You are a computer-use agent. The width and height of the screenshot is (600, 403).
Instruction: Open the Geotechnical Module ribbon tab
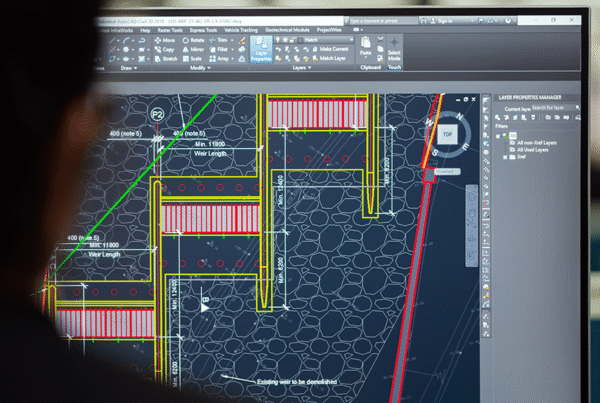coord(287,30)
